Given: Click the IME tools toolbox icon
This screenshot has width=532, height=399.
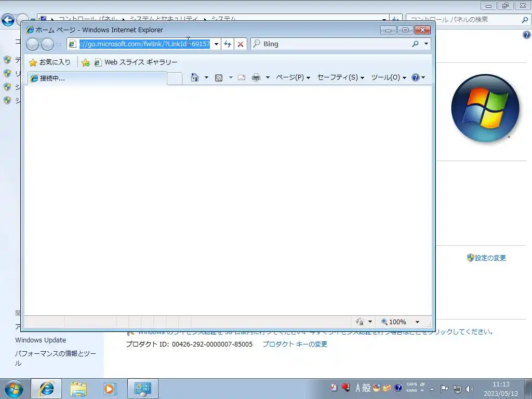Looking at the screenshot, I should coord(387,388).
